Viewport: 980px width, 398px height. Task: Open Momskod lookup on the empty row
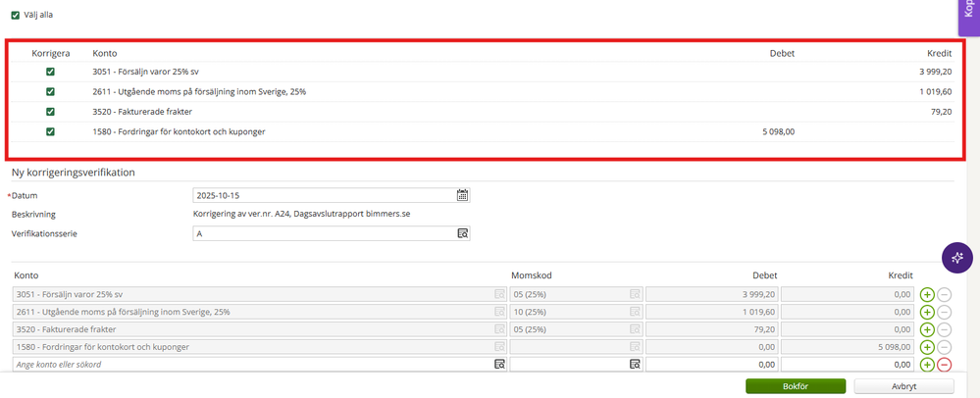[635, 364]
